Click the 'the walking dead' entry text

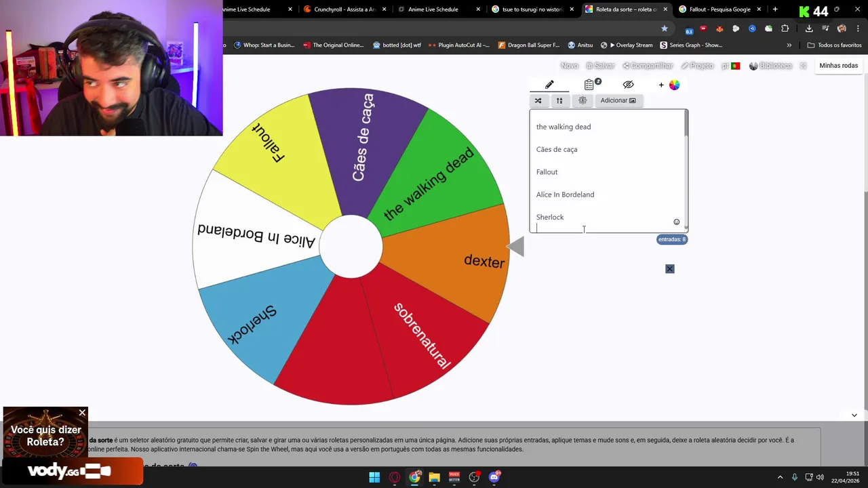(x=564, y=127)
